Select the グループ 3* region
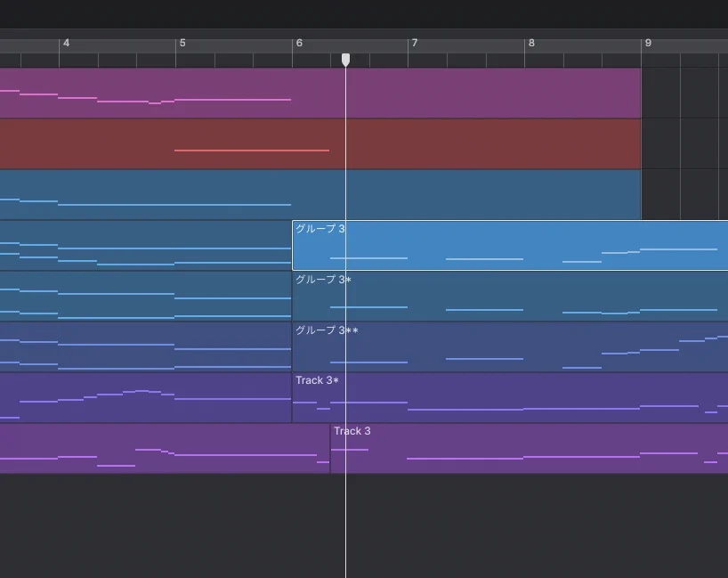 point(510,296)
